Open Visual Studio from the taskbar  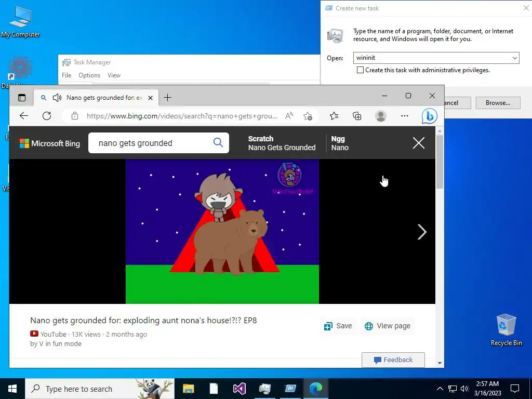[x=239, y=389]
